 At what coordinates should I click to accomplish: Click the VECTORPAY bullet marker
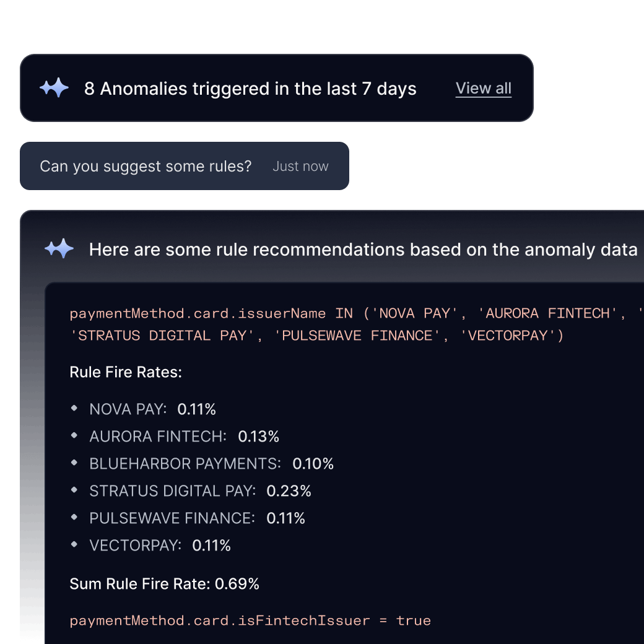click(74, 545)
